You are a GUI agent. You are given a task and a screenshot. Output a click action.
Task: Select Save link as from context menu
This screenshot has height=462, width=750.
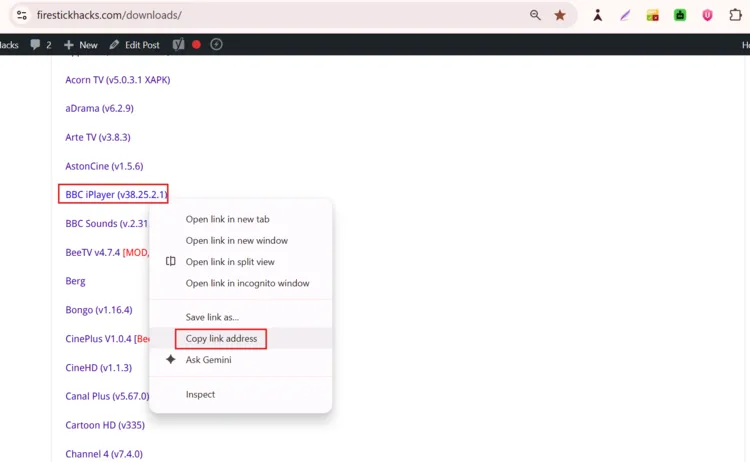point(241,317)
